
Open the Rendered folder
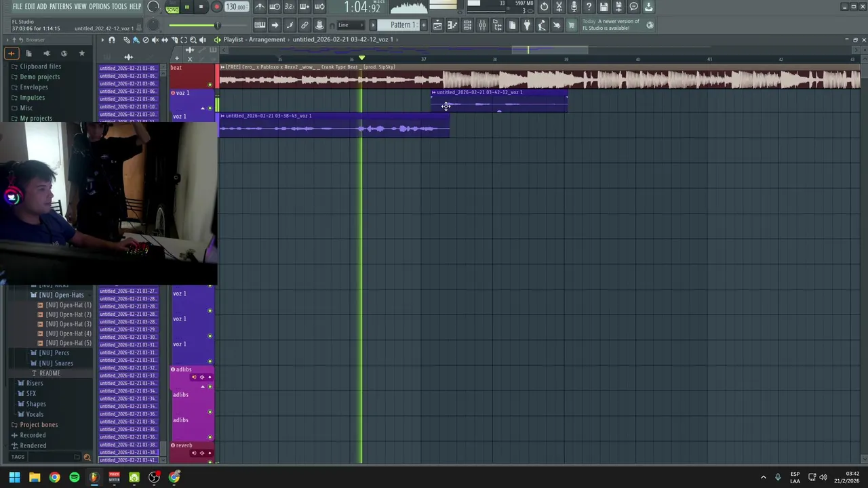tap(33, 445)
